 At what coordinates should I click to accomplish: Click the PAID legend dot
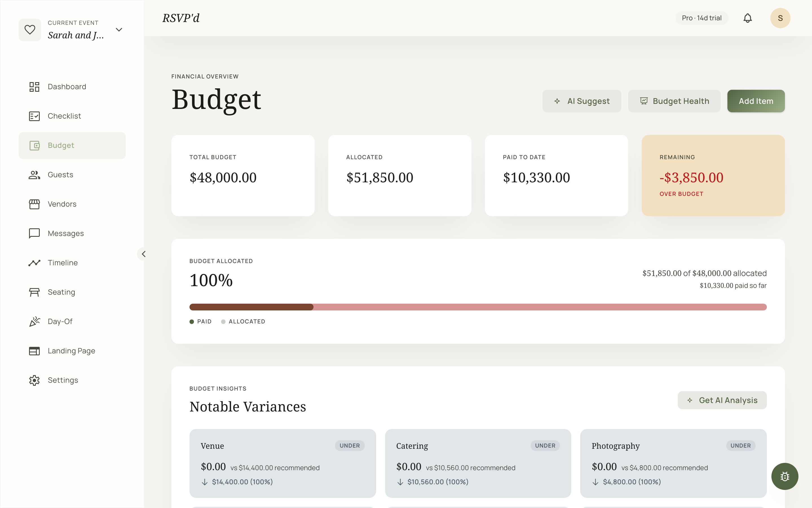(x=192, y=322)
